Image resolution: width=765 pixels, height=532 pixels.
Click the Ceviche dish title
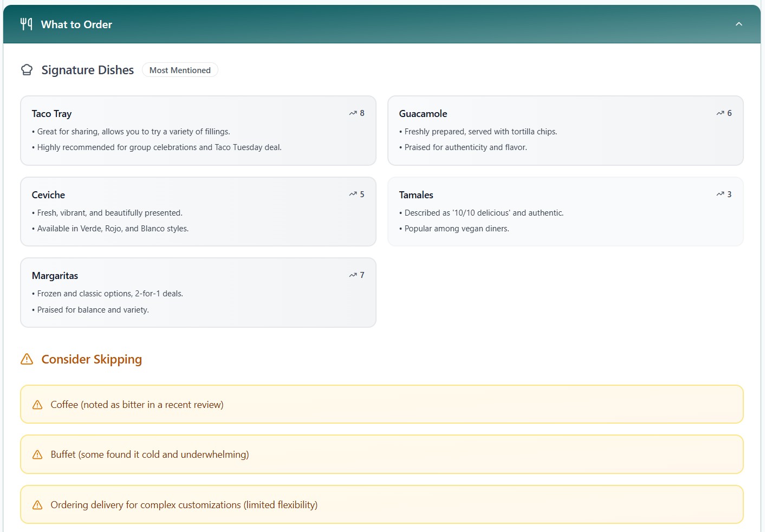point(48,195)
